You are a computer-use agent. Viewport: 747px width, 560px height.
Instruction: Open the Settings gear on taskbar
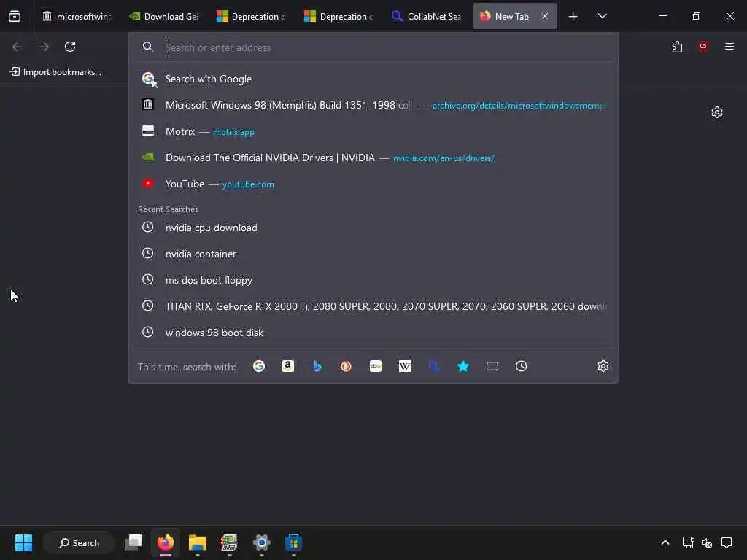(x=262, y=542)
